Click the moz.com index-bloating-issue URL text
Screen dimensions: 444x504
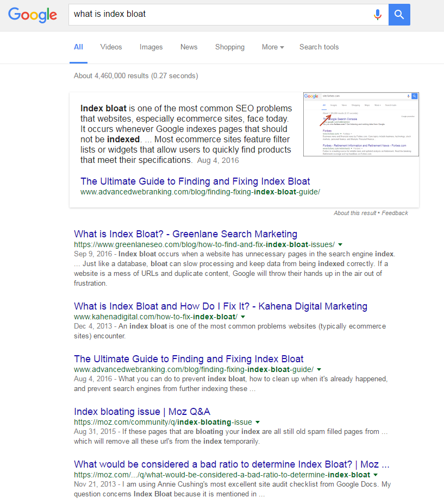[x=163, y=423]
